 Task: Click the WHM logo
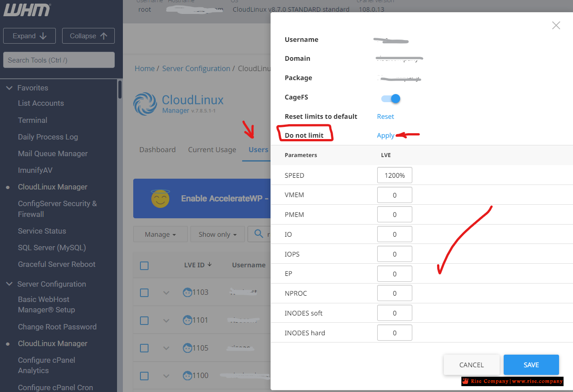(x=27, y=9)
